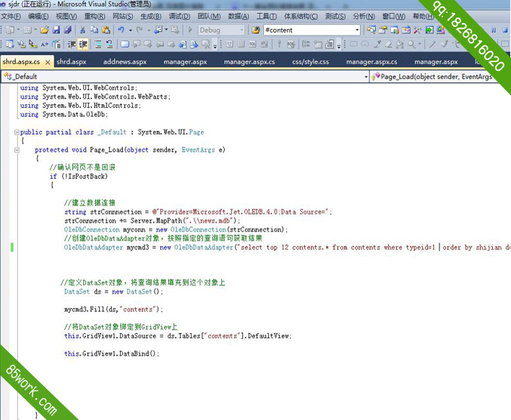Open the Debug configuration dropdown

pos(241,30)
